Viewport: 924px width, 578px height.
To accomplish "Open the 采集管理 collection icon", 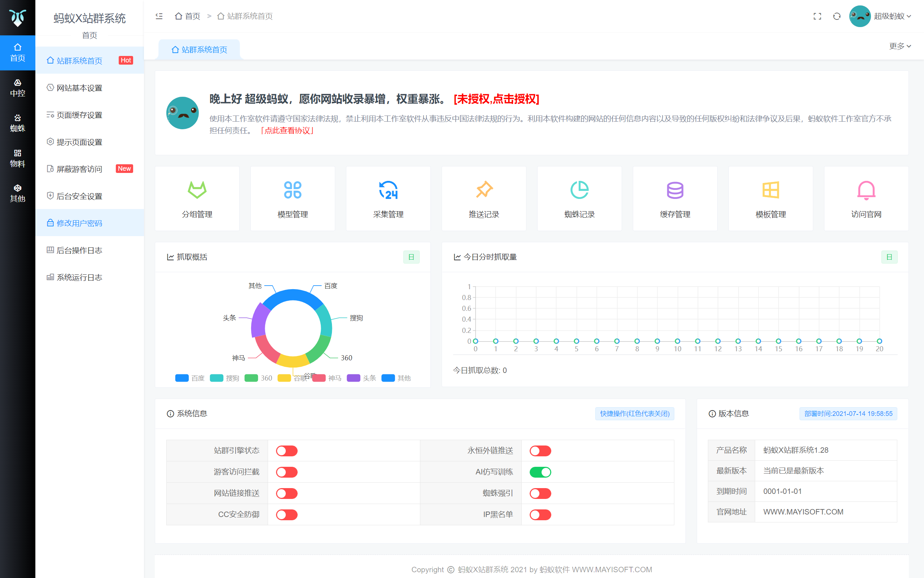I will pyautogui.click(x=388, y=190).
